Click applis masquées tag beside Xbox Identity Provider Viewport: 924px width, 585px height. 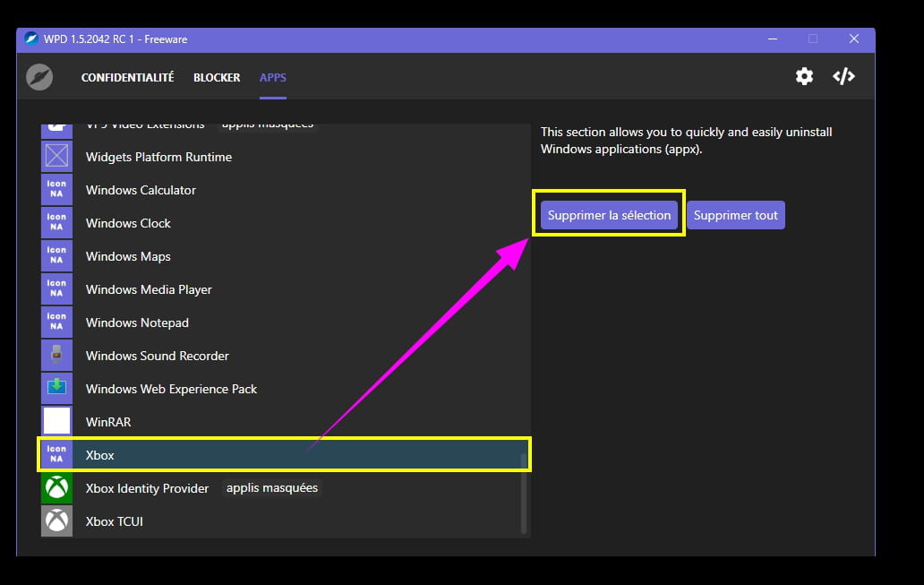coord(272,487)
